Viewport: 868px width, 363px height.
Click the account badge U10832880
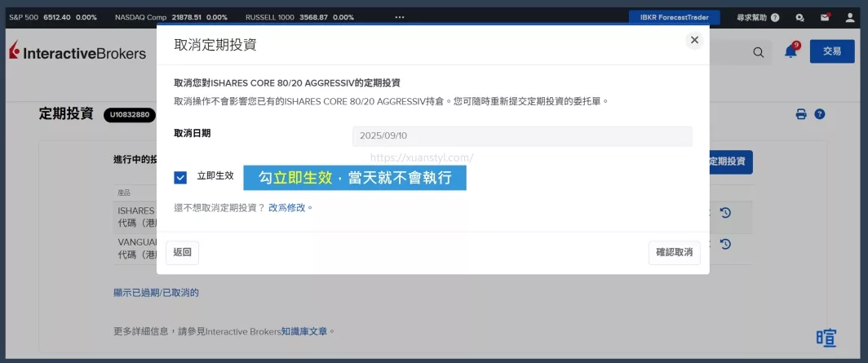pos(130,115)
